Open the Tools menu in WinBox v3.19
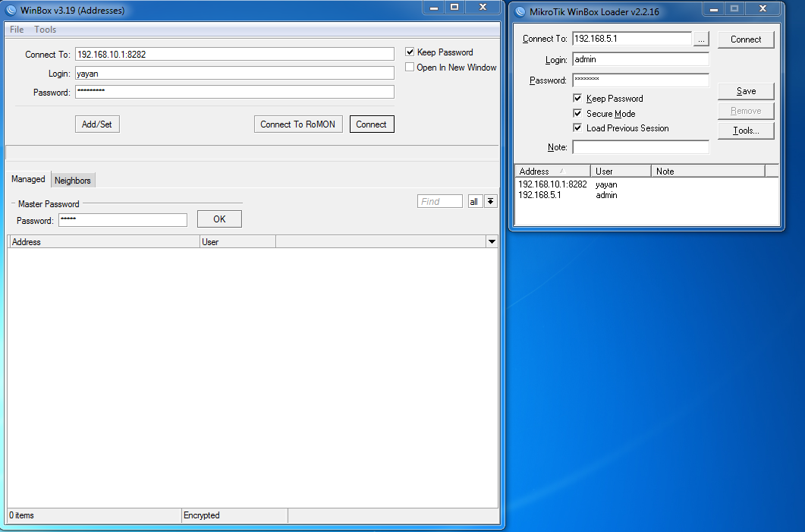Screen dimensions: 805x532 (46, 30)
